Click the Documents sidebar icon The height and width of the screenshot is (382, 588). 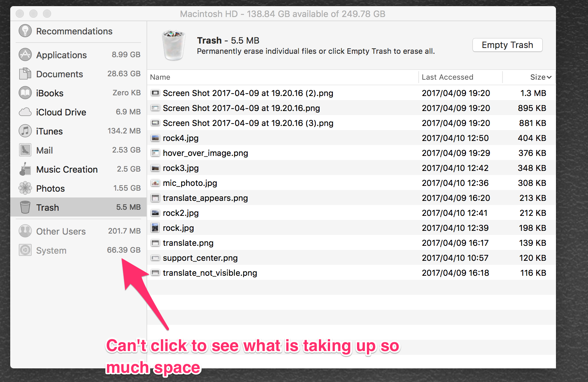click(x=25, y=74)
